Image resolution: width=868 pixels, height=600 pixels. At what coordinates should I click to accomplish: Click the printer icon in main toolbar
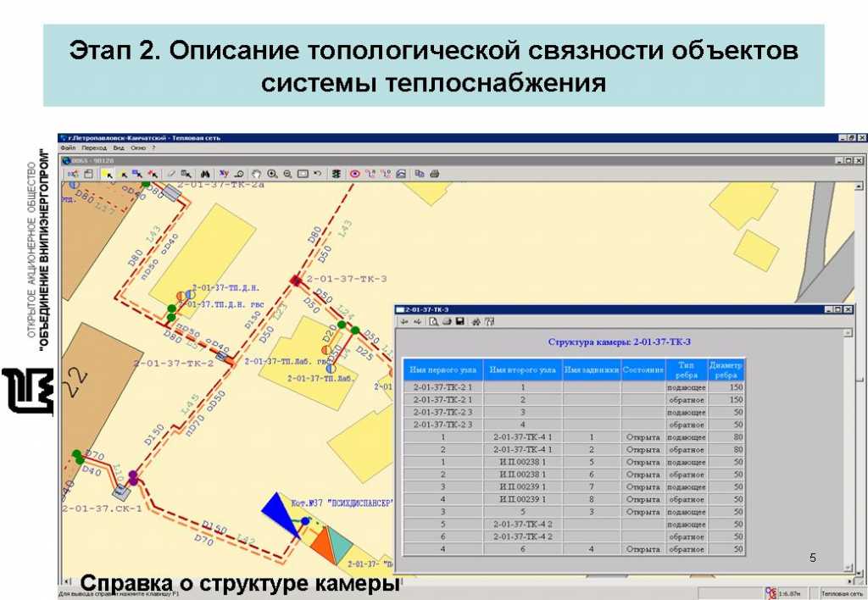435,174
